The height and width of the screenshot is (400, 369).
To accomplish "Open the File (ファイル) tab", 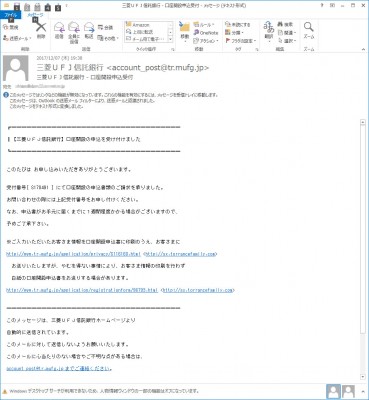I will tap(10, 15).
